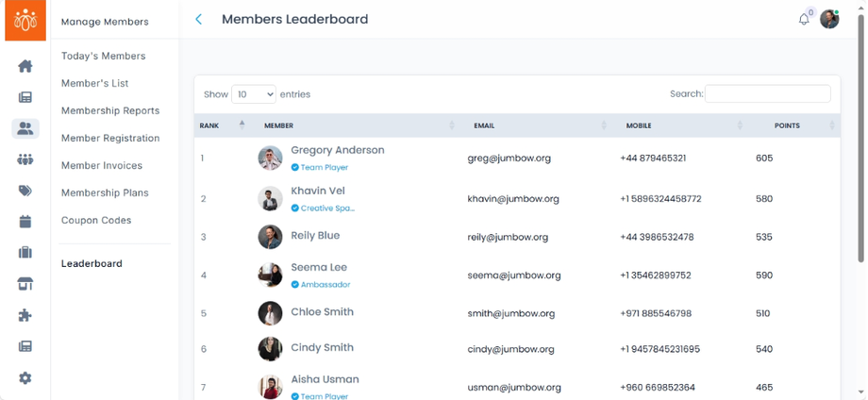Open the calendar icon in sidebar
This screenshot has height=400, width=868.
25,222
